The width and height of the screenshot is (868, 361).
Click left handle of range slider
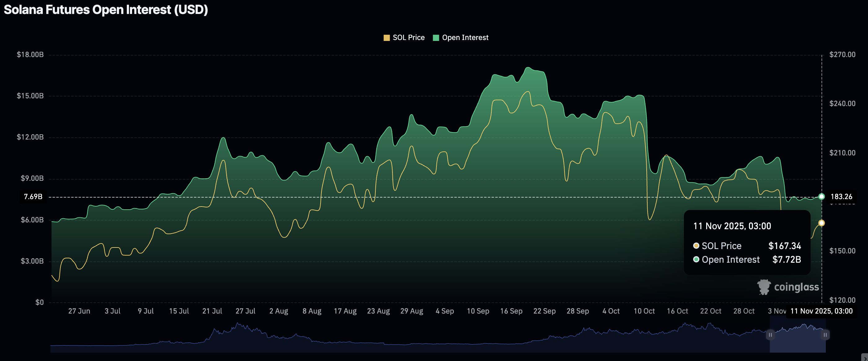[x=770, y=335]
